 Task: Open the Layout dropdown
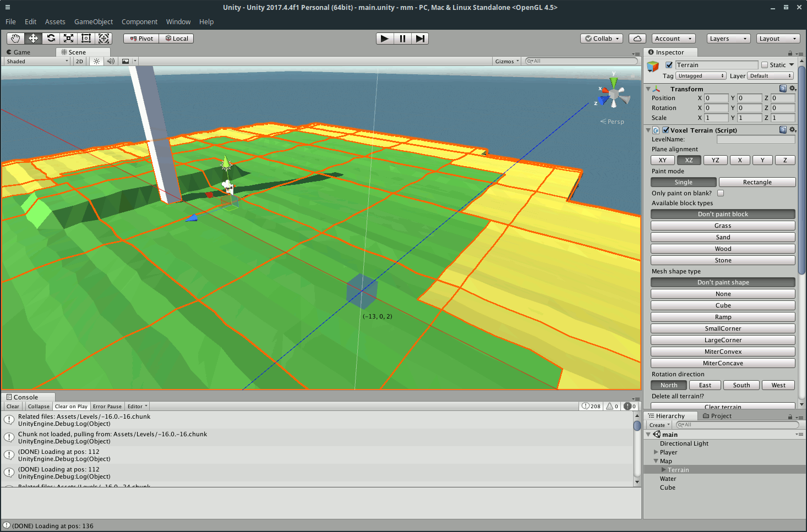777,39
